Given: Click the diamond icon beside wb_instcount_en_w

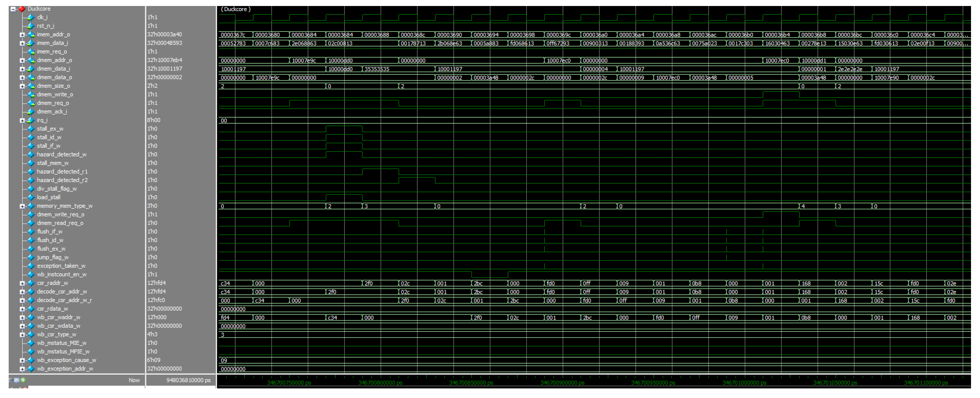Looking at the screenshot, I should pyautogui.click(x=31, y=275).
